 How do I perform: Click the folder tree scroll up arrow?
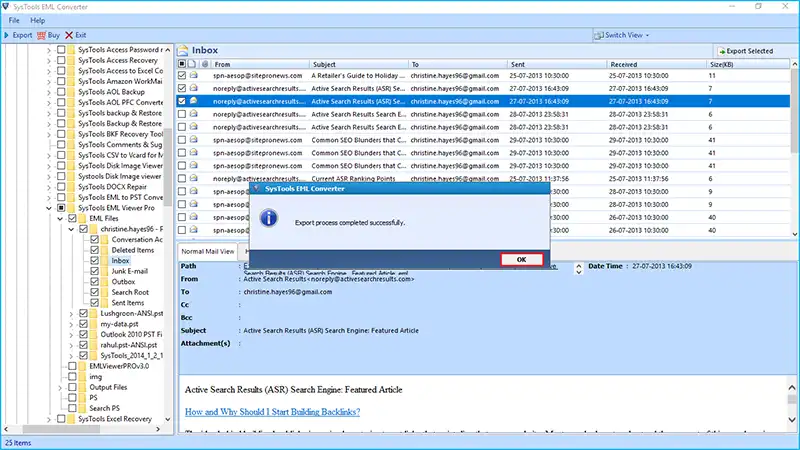coord(168,50)
